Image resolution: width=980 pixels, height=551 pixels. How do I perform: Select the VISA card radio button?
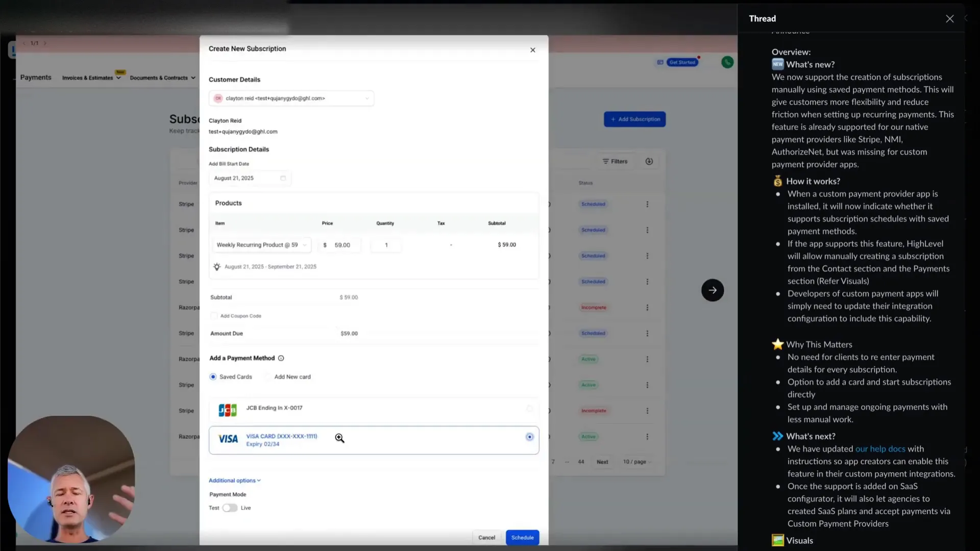coord(529,437)
